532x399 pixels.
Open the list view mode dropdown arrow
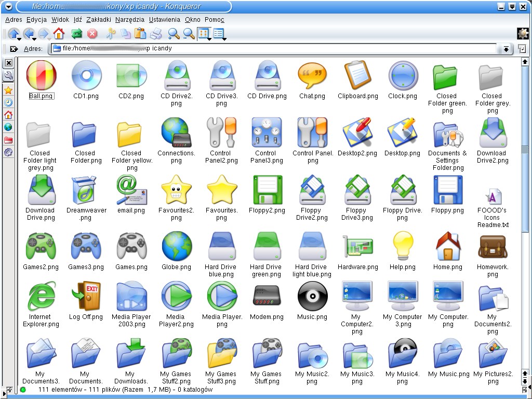coord(224,38)
